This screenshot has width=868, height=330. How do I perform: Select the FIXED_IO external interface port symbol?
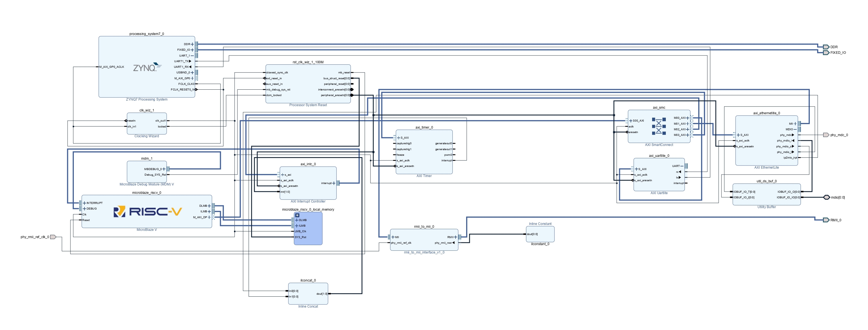826,53
